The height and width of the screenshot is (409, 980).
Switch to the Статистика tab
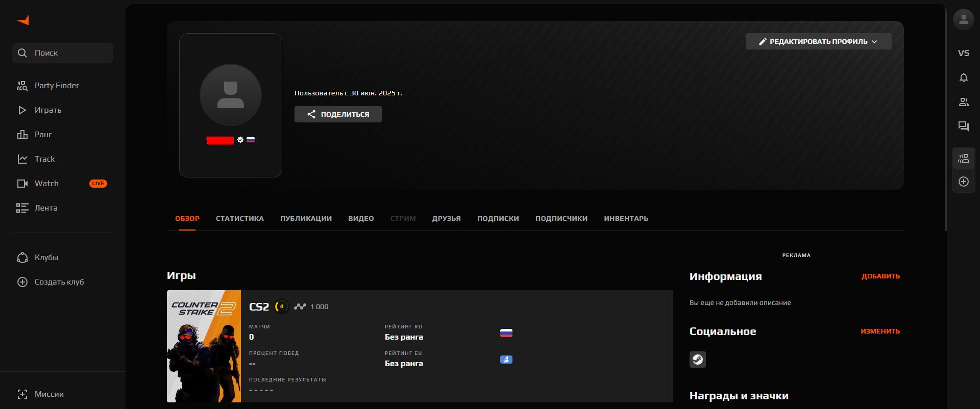click(239, 218)
